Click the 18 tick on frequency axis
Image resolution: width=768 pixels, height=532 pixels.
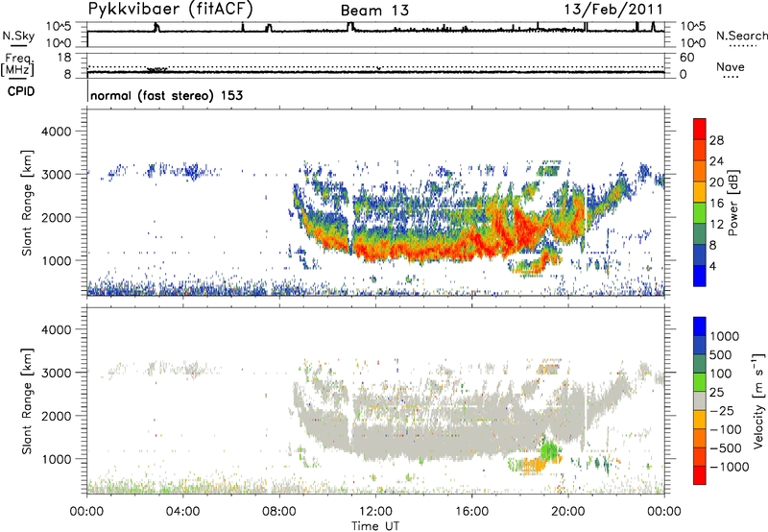[64, 58]
